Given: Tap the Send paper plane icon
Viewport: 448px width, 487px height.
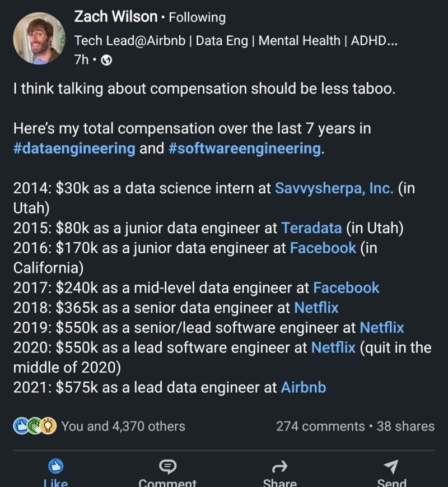Looking at the screenshot, I should coord(391,466).
